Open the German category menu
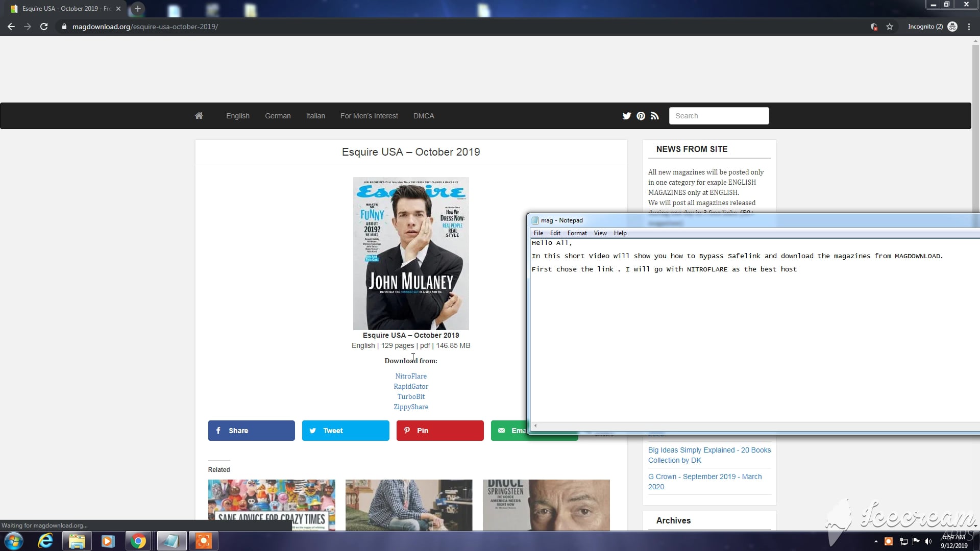Image resolution: width=980 pixels, height=551 pixels. [278, 116]
